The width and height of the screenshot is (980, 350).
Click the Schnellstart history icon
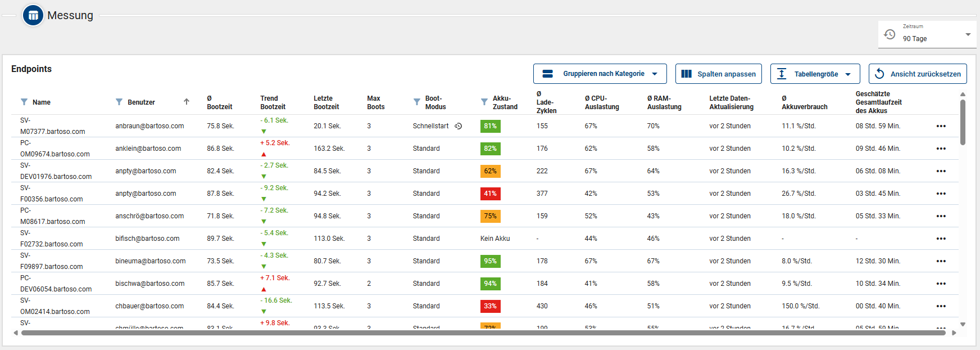click(x=459, y=126)
